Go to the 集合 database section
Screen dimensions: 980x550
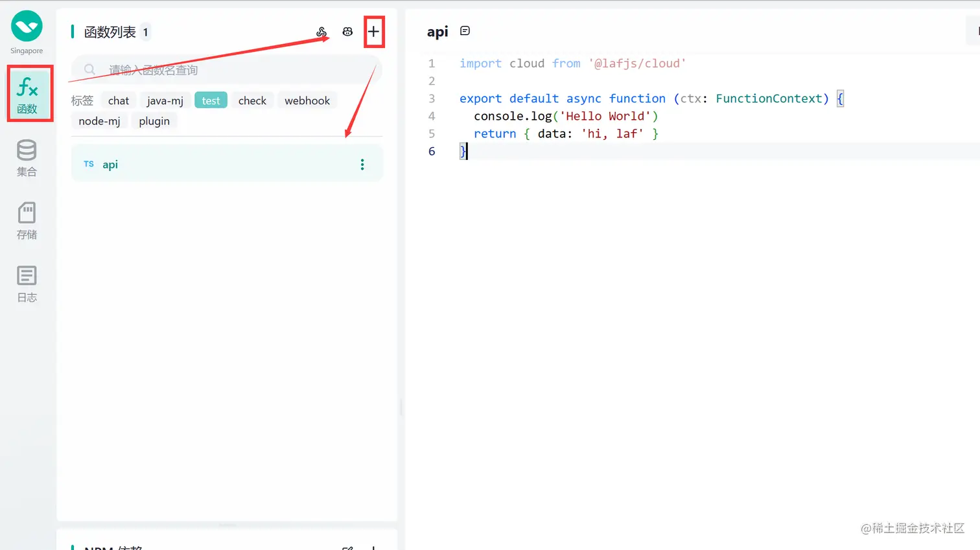tap(27, 157)
